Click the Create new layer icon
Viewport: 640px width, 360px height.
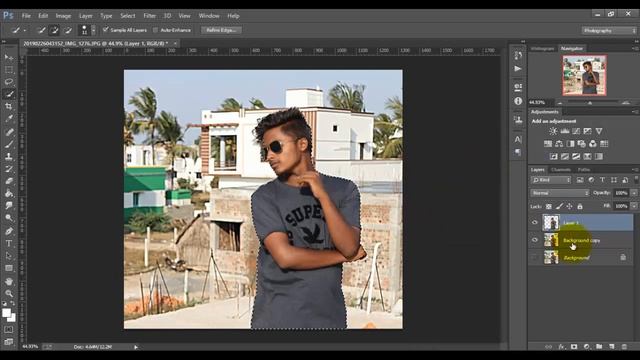click(x=611, y=347)
